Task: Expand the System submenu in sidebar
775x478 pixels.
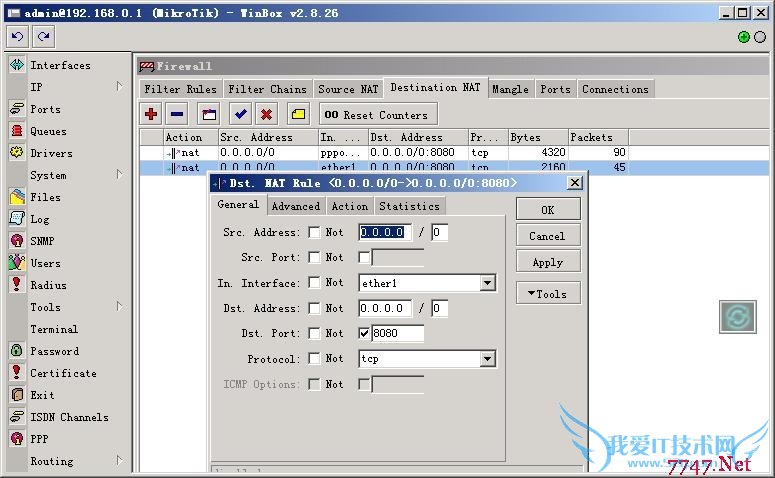Action: click(x=119, y=174)
